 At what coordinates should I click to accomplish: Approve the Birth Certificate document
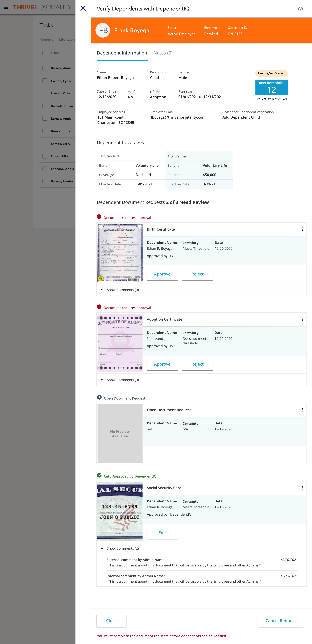(x=162, y=274)
